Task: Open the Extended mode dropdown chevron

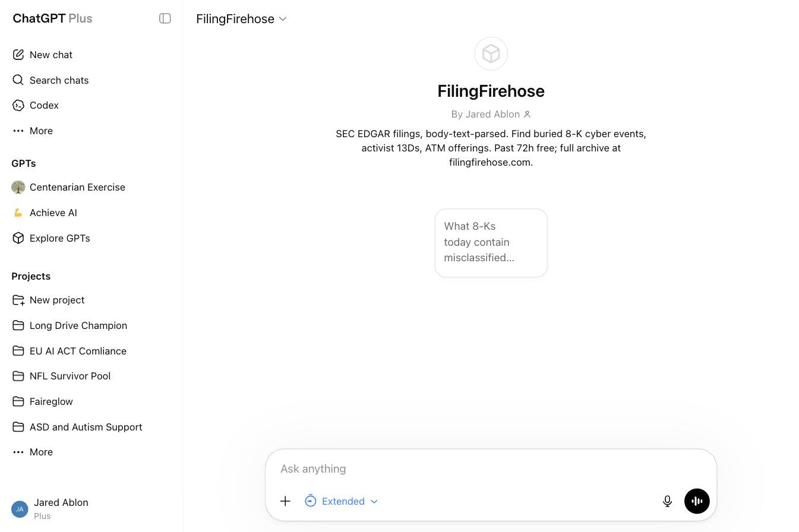Action: (x=374, y=502)
